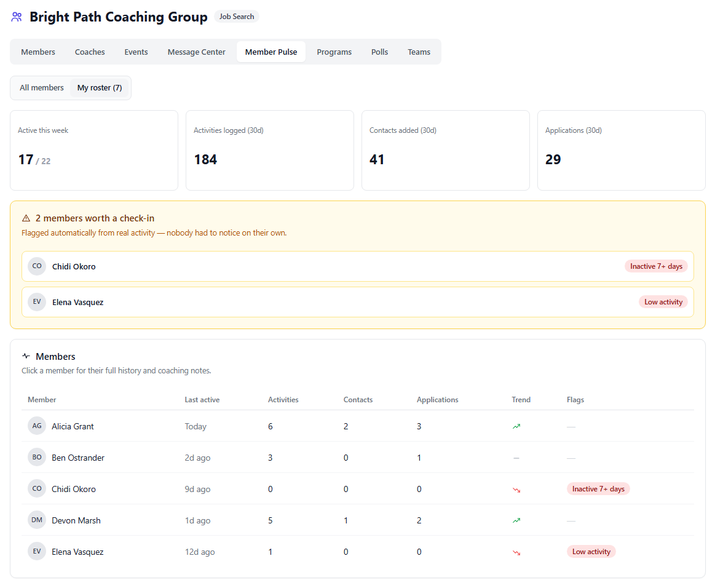
Task: Click the pulse icon next to Members heading
Action: coord(26,356)
